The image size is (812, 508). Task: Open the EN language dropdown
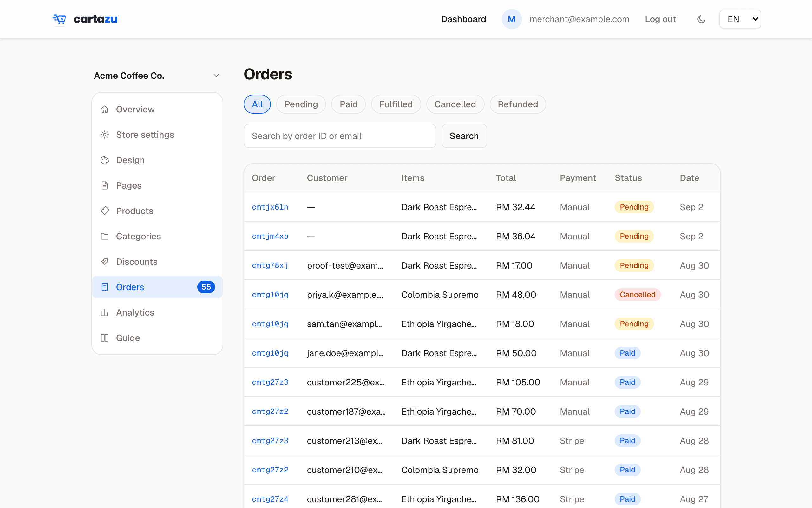tap(740, 19)
